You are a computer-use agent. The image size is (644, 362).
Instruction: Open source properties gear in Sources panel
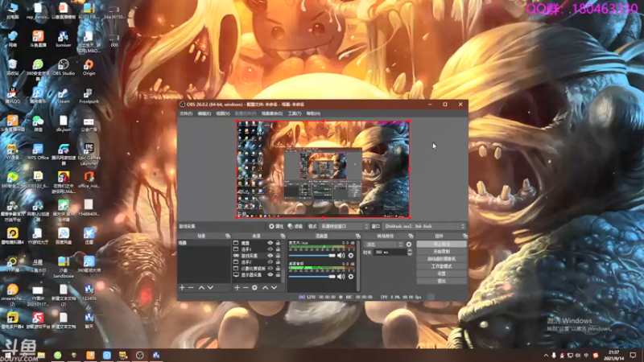click(x=254, y=288)
